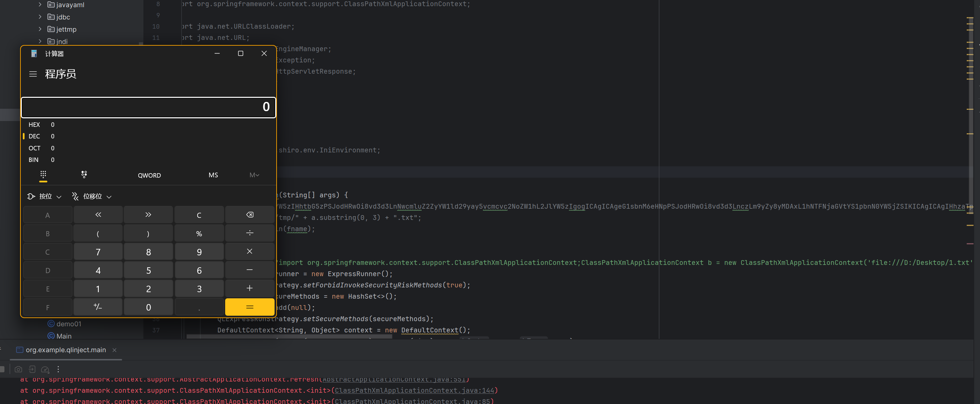Screen dimensions: 980x404
Task: Click digit 3 on calculator
Action: 199,288
